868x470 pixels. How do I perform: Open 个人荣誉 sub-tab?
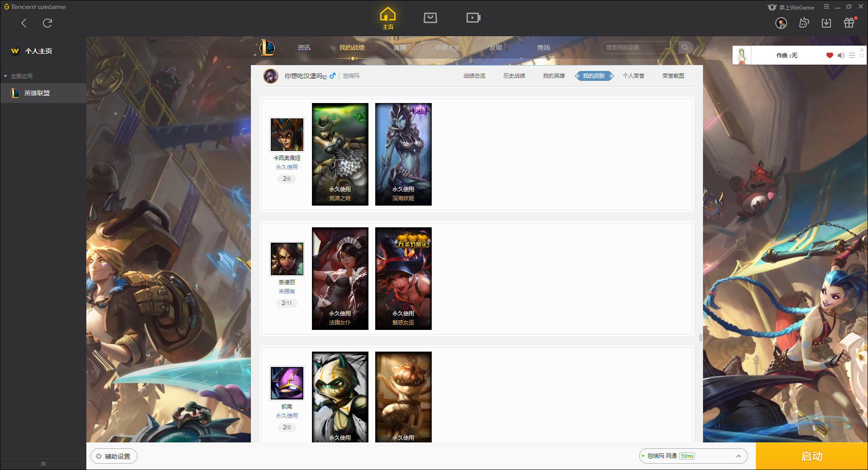point(633,76)
